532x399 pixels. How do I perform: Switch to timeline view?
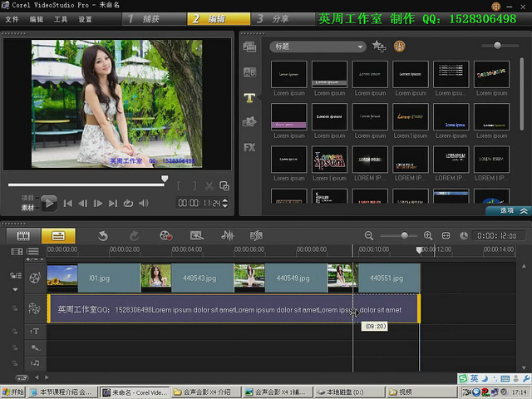[x=58, y=236]
